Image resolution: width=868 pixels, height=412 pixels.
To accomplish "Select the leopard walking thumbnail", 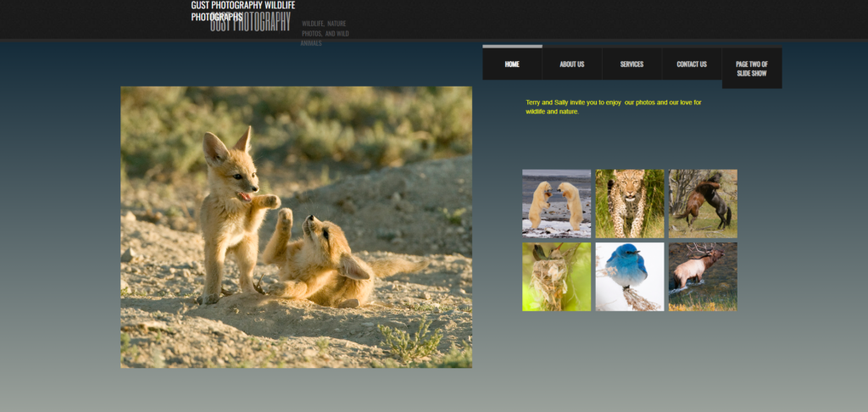I will point(629,203).
